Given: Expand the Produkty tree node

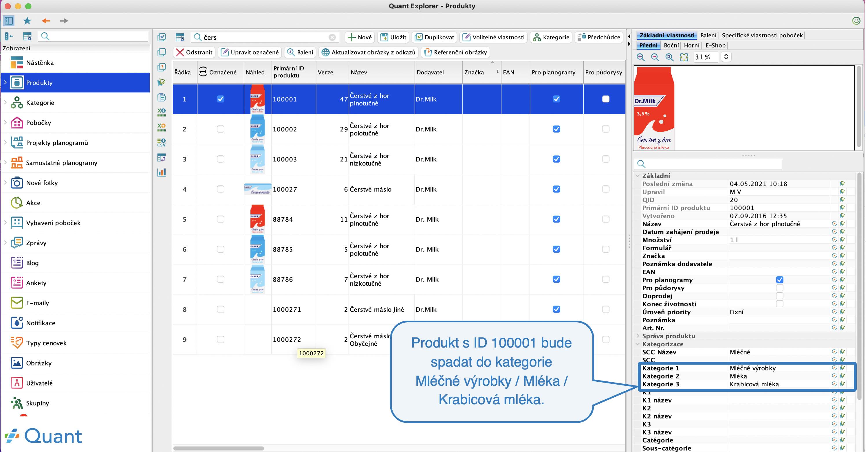Looking at the screenshot, I should click(x=5, y=82).
